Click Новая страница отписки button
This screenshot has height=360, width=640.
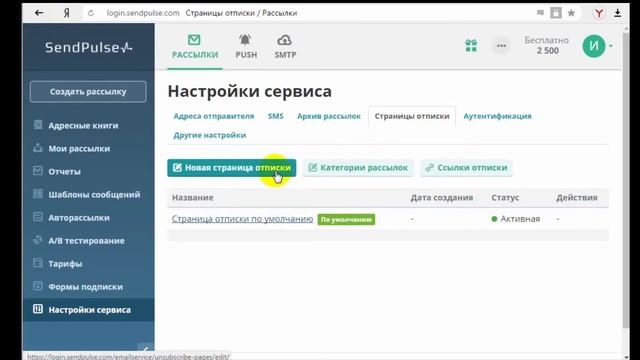(232, 168)
